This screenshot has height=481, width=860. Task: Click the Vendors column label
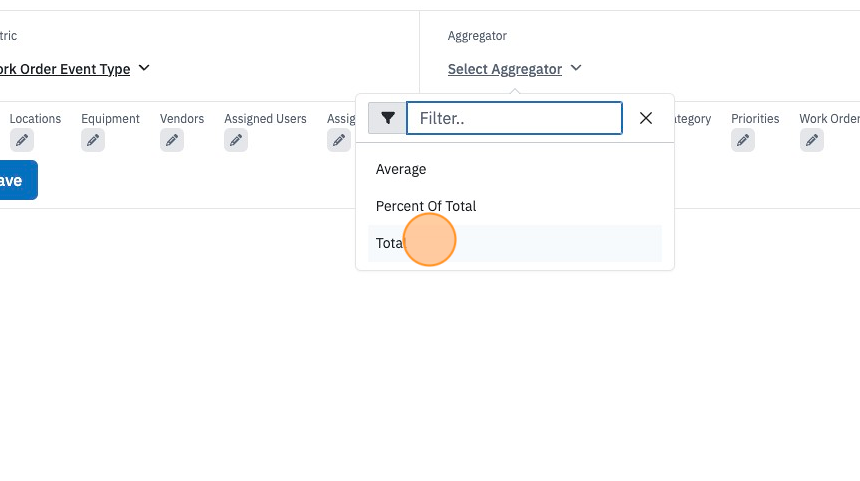point(182,118)
